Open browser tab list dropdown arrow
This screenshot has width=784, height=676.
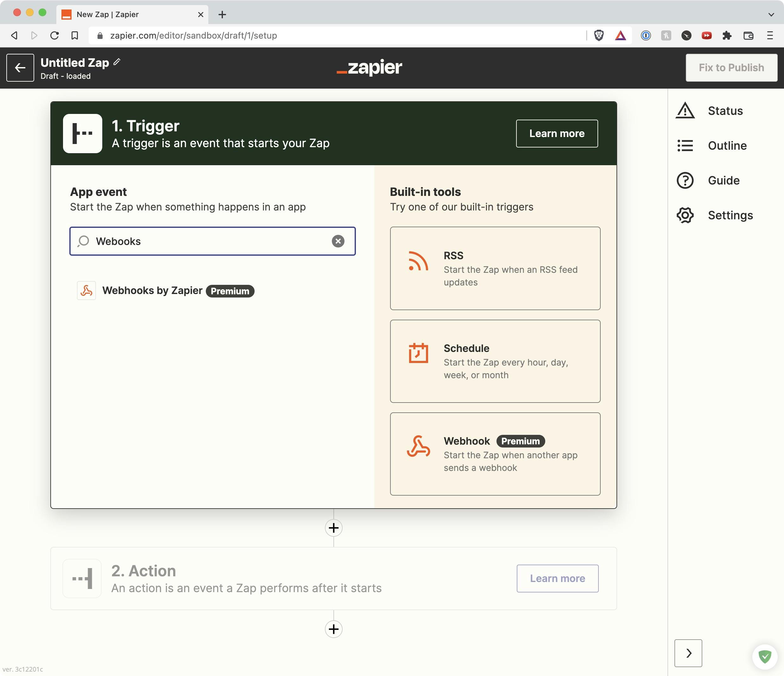[x=771, y=14]
